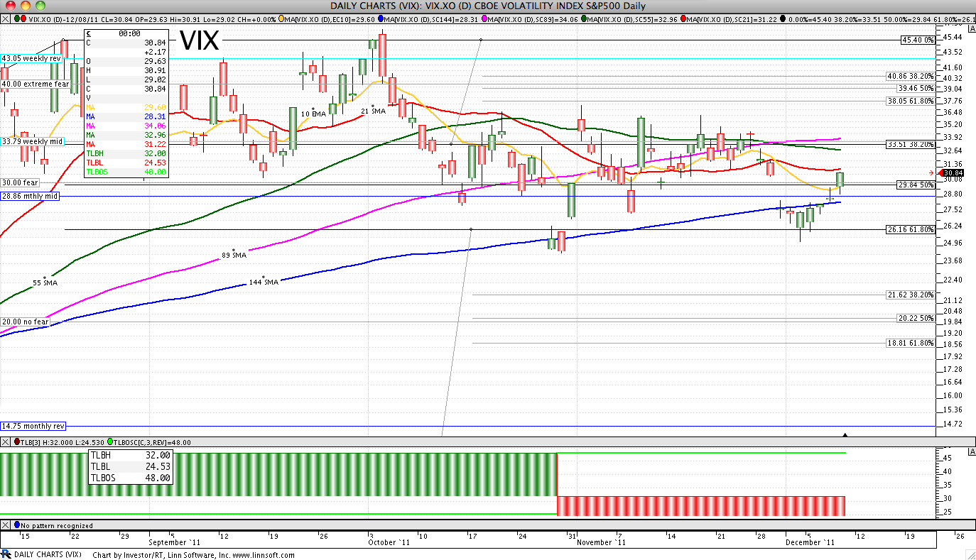
Task: Click the TLBH 32.00 row in the data box
Action: [x=126, y=153]
